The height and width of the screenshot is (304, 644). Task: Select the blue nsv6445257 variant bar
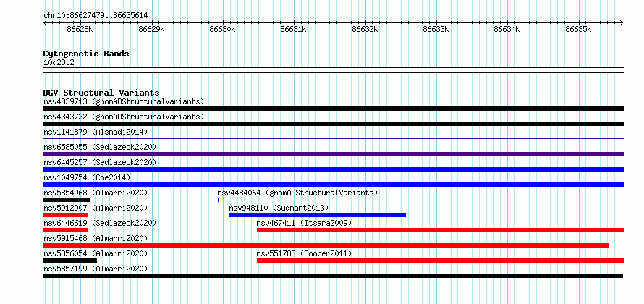click(x=333, y=169)
